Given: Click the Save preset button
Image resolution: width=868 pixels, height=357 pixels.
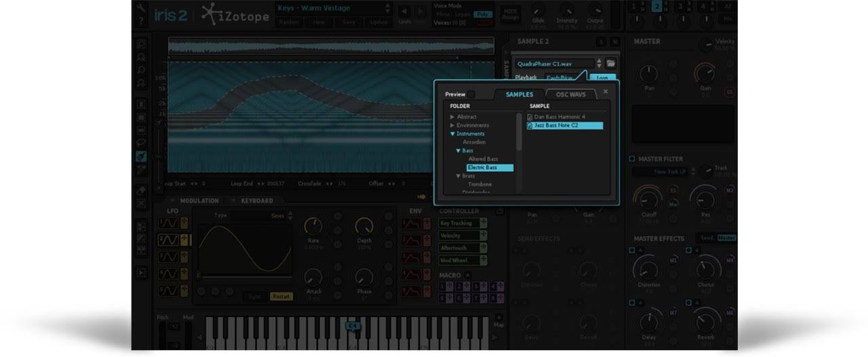Looking at the screenshot, I should coord(349,22).
